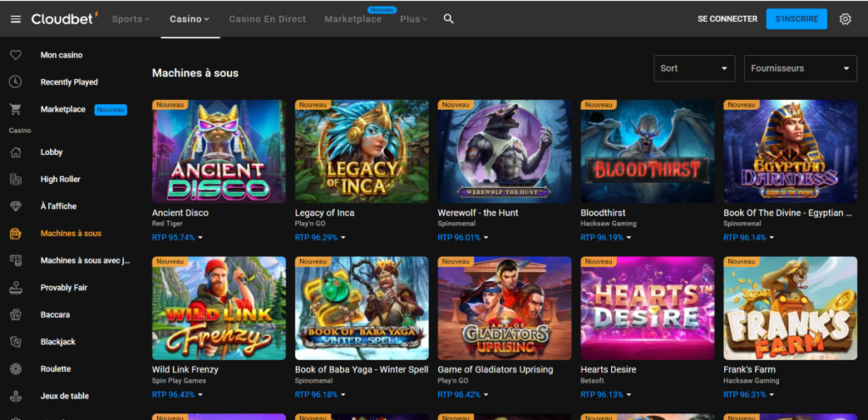
Task: Select Provably Fair in sidebar
Action: click(x=64, y=287)
